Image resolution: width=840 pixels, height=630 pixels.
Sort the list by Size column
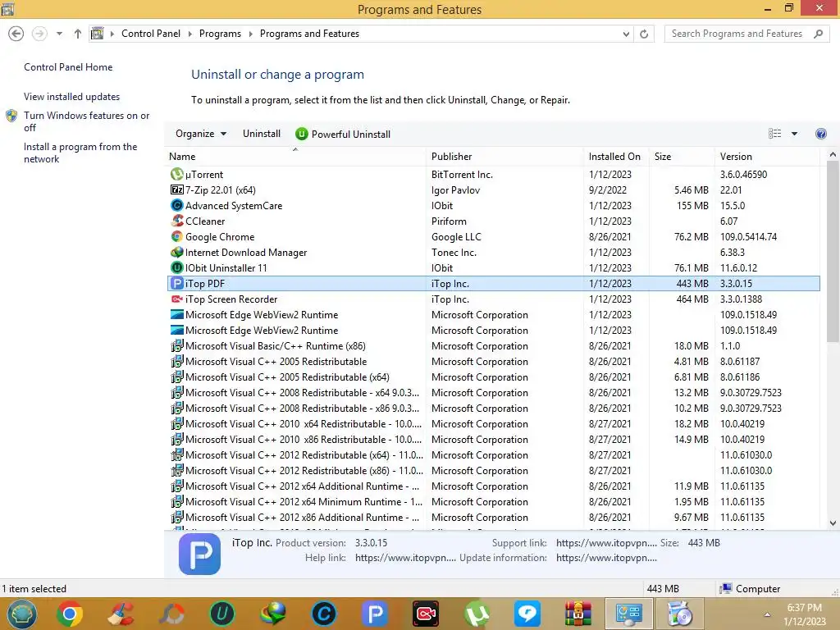point(682,157)
